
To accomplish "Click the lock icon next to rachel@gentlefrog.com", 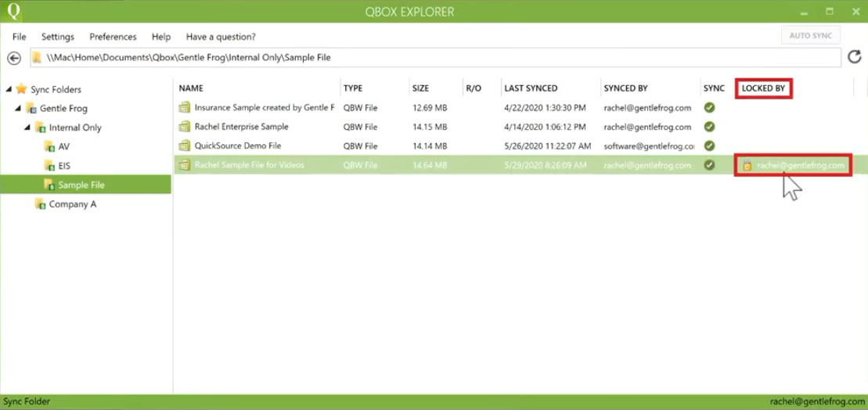I will click(x=747, y=165).
